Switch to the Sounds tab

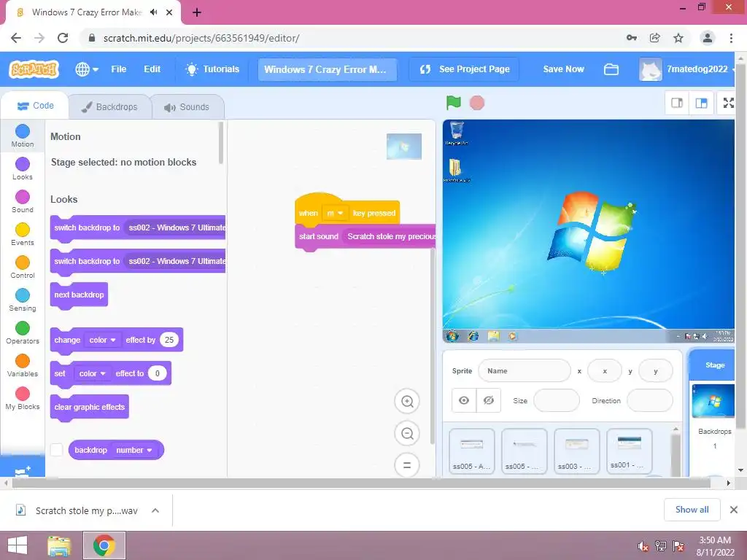(187, 107)
